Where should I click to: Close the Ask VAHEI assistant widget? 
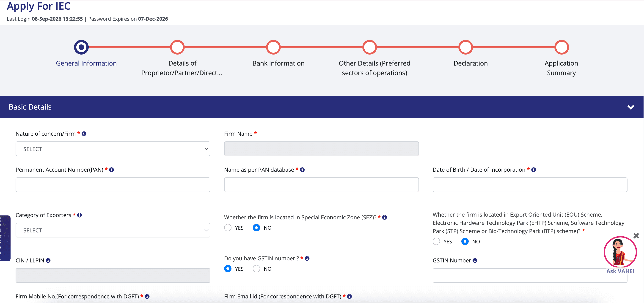(x=636, y=236)
